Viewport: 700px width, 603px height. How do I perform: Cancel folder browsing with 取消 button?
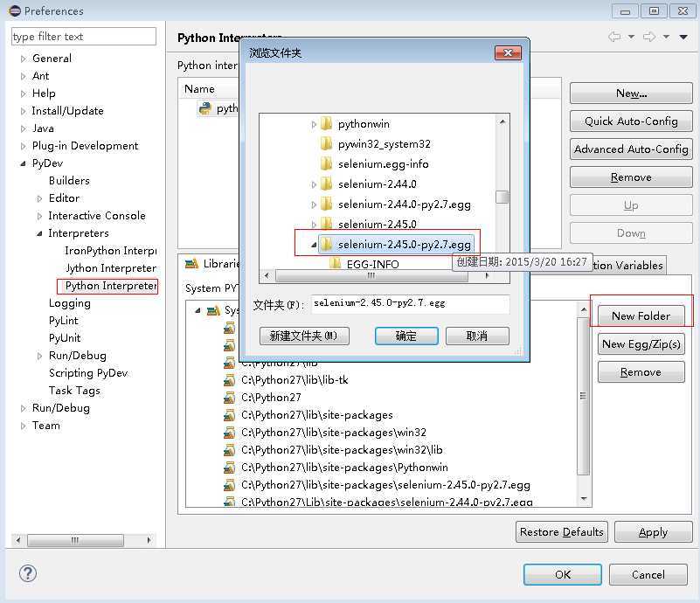click(477, 336)
